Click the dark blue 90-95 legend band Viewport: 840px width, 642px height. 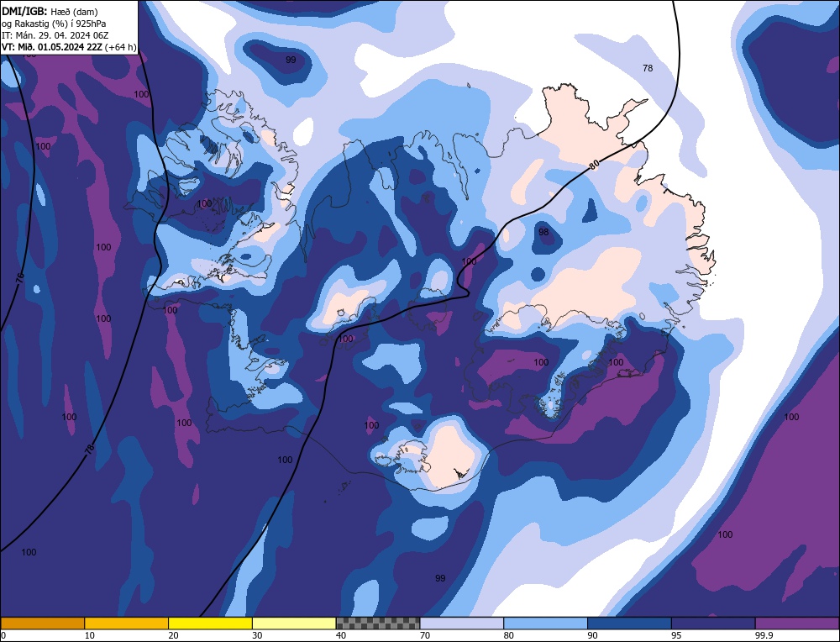[x=629, y=623]
